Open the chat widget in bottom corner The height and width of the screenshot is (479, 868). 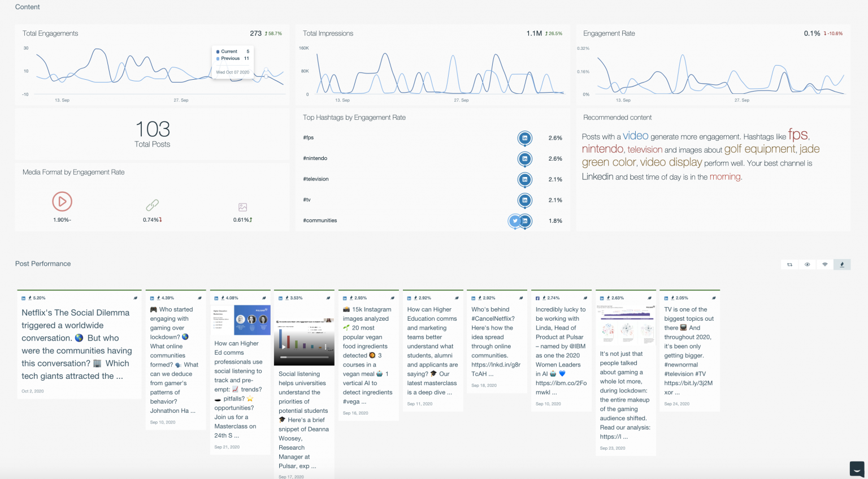[857, 469]
